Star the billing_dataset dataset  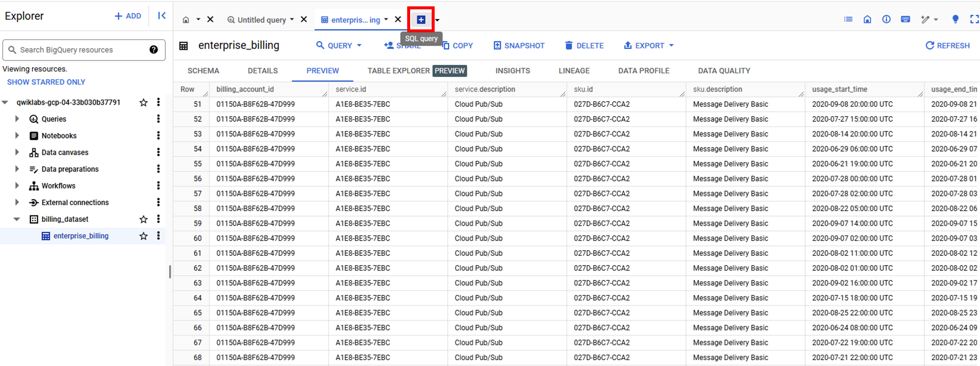click(x=144, y=219)
